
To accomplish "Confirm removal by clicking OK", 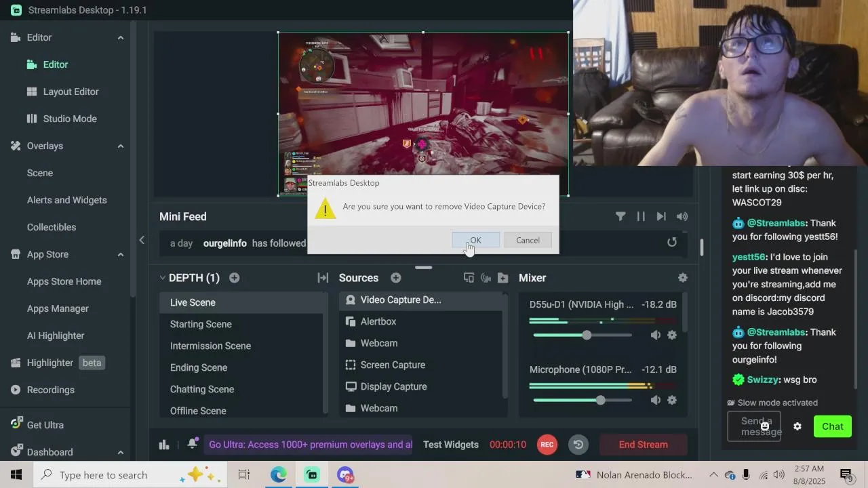I will coord(476,241).
